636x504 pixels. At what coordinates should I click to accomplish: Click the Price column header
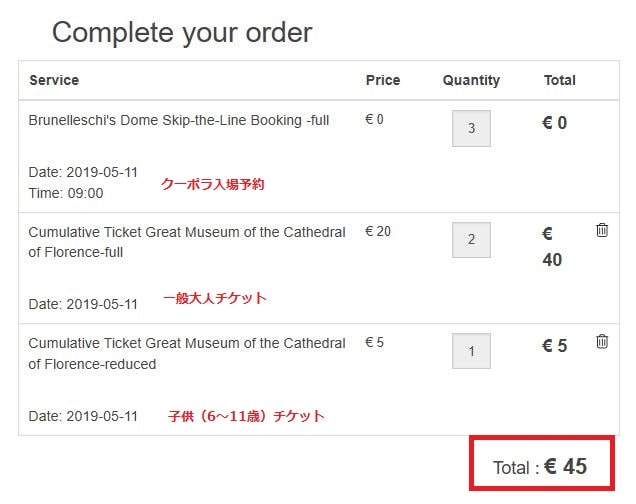383,80
